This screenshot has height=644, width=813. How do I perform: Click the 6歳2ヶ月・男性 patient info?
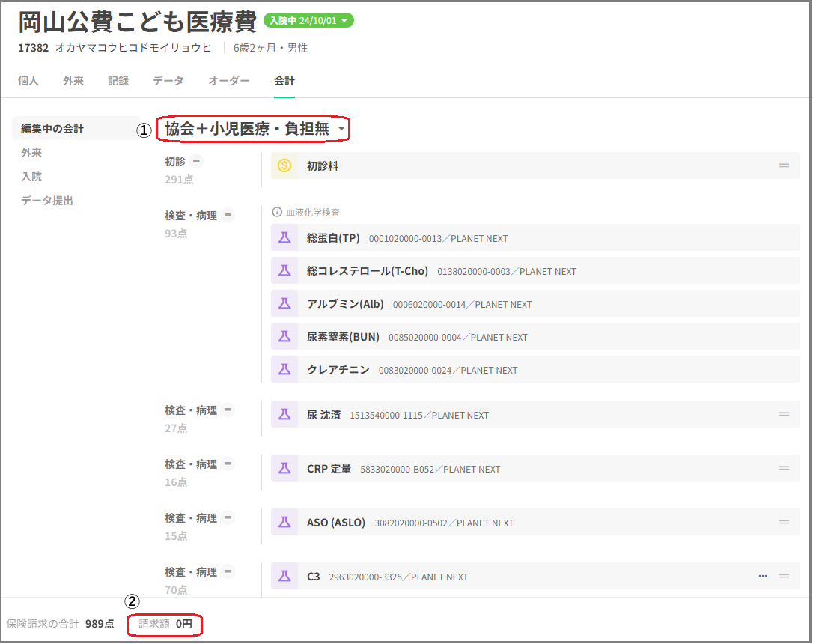pyautogui.click(x=270, y=48)
